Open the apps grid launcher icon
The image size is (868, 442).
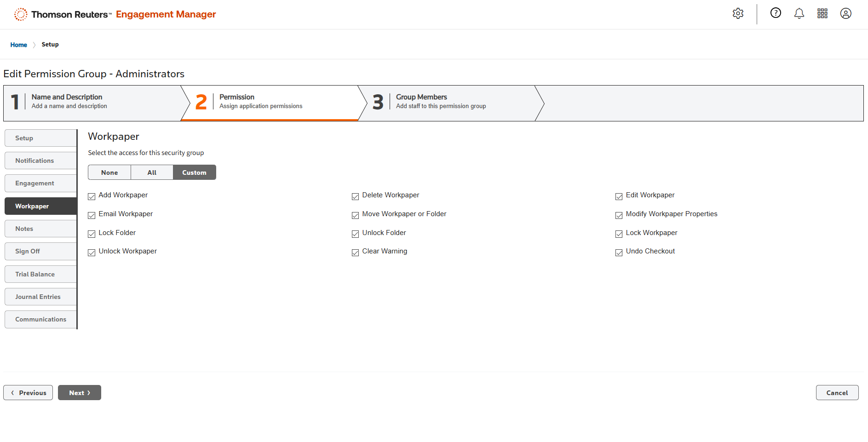coord(822,14)
